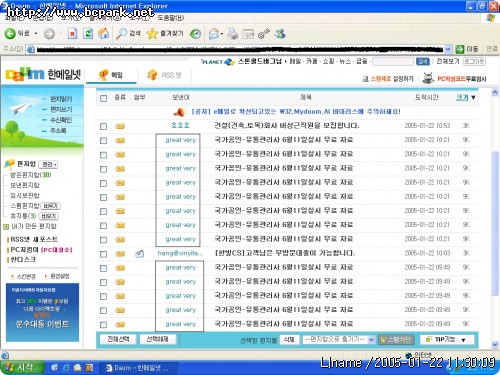Toggle the select-all checkbox in header

(x=104, y=98)
